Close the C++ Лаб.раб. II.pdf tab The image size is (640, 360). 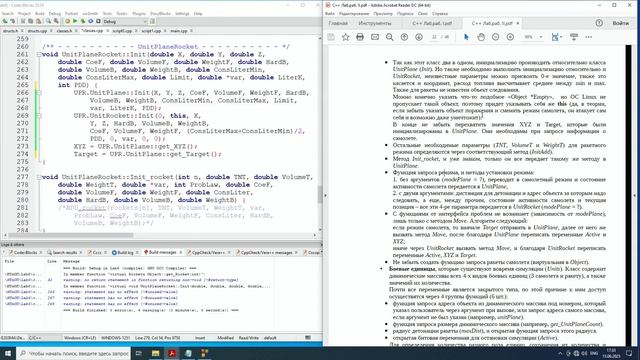point(518,23)
